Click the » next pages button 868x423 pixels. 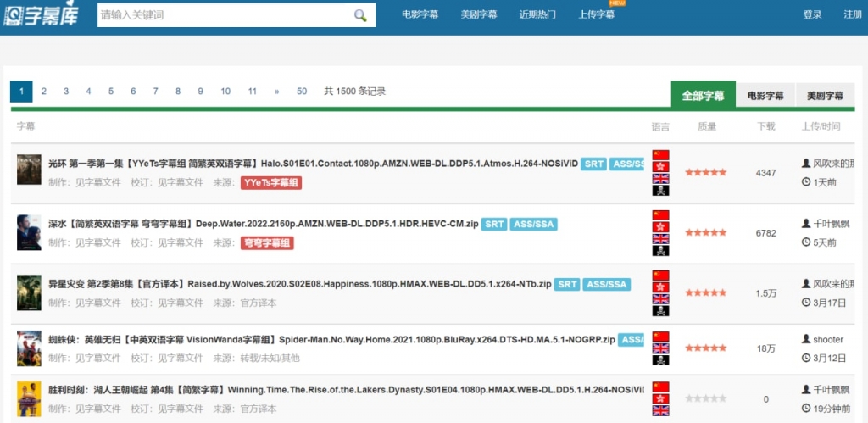click(x=277, y=92)
